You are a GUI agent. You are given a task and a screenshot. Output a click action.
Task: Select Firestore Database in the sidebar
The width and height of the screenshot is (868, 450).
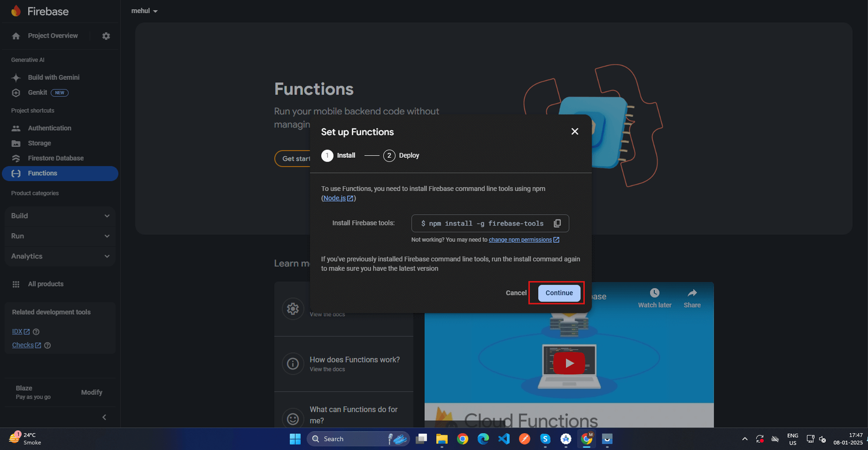[x=55, y=158]
